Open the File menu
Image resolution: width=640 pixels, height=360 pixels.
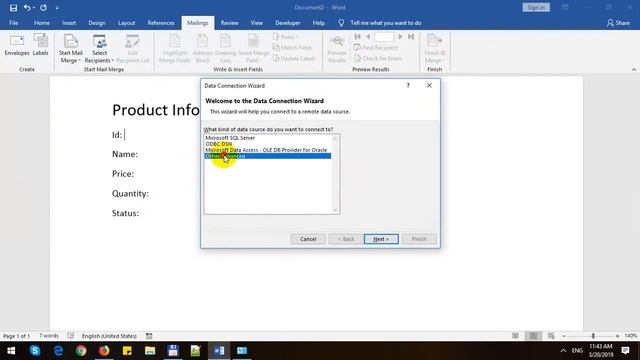tap(13, 23)
